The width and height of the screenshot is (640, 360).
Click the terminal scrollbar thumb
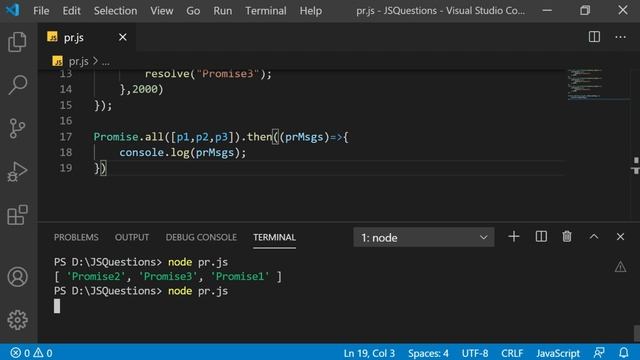coord(636,333)
